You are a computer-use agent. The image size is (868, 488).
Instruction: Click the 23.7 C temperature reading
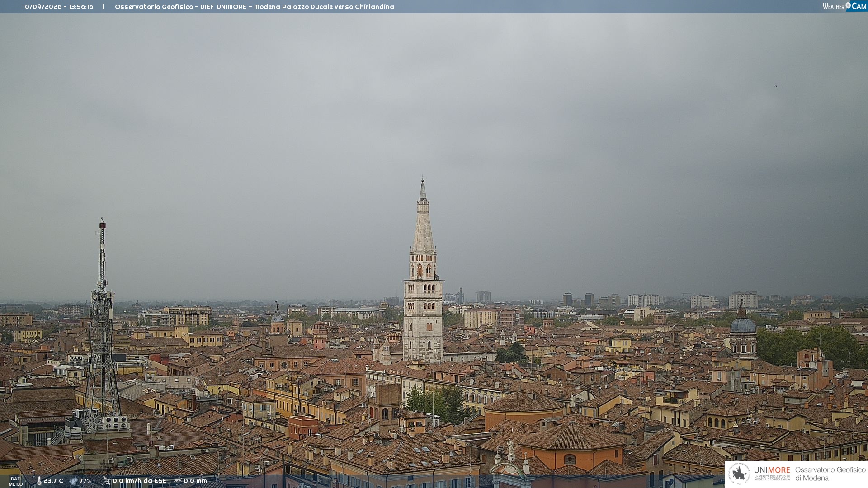[53, 481]
